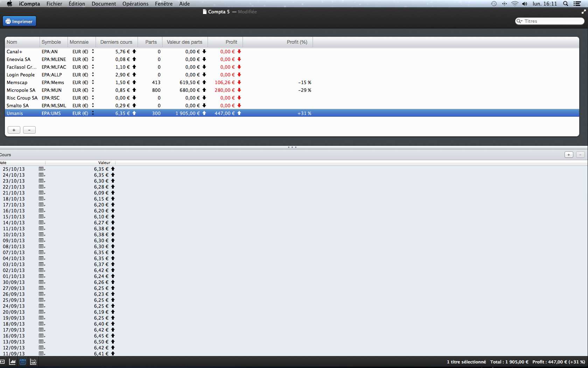Open currency popup for Eneovia SA
The width and height of the screenshot is (588, 368).
93,59
